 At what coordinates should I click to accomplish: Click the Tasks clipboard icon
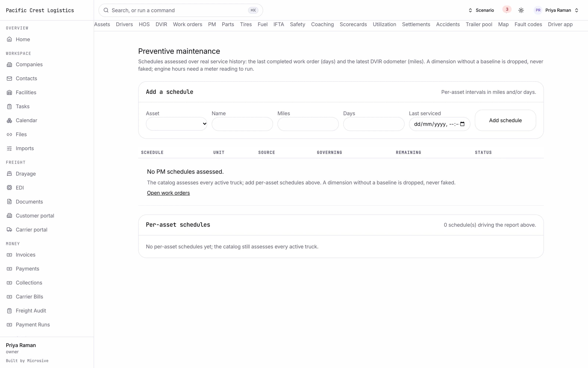(9, 106)
